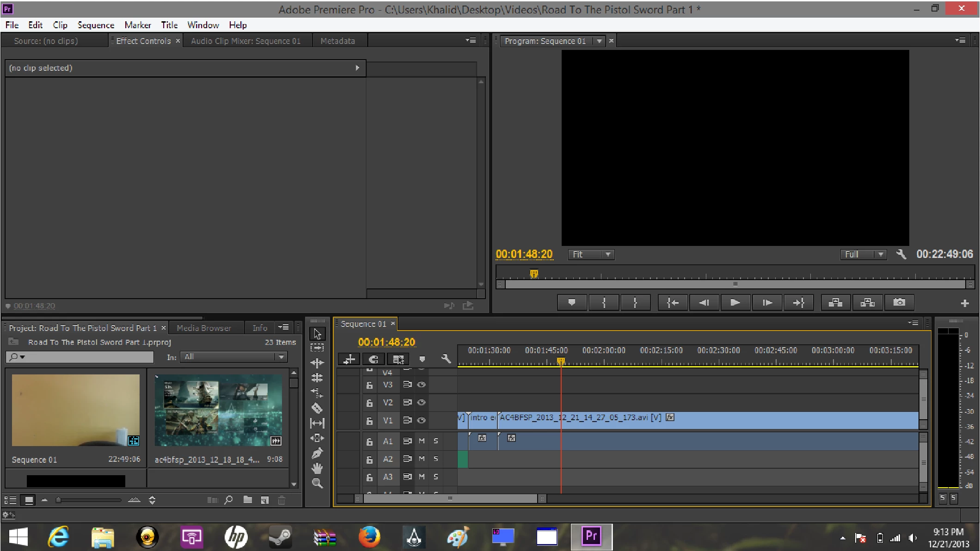The image size is (980, 551).
Task: Solo the A2 audio track
Action: 435,459
